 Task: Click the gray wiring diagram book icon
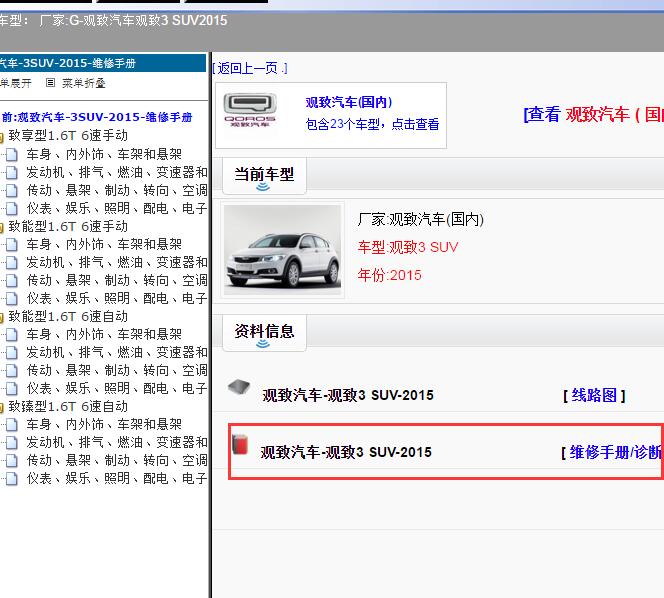(239, 387)
